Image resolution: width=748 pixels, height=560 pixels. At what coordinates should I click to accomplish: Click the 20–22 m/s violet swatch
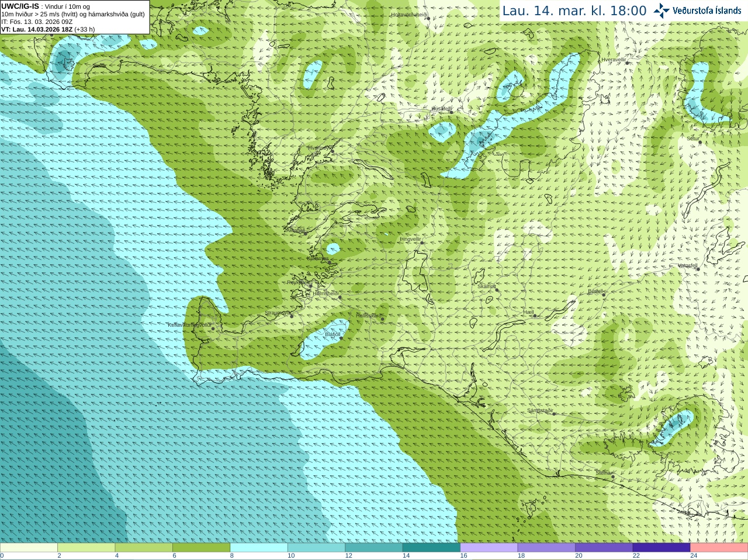[604, 548]
